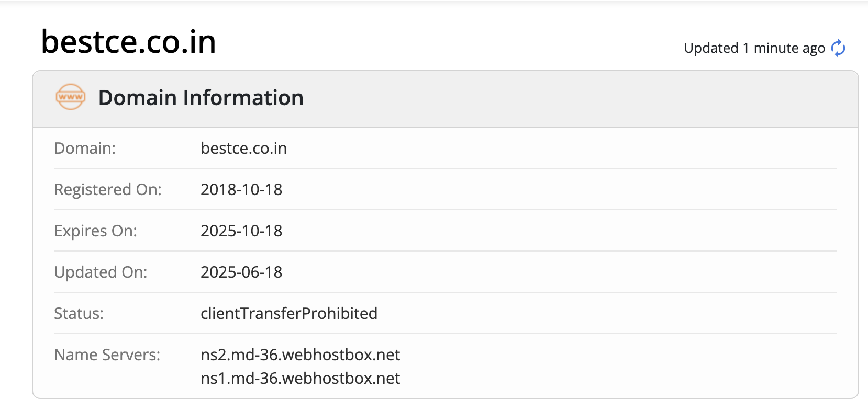The image size is (868, 411).
Task: Click the Updated On: label
Action: (101, 272)
